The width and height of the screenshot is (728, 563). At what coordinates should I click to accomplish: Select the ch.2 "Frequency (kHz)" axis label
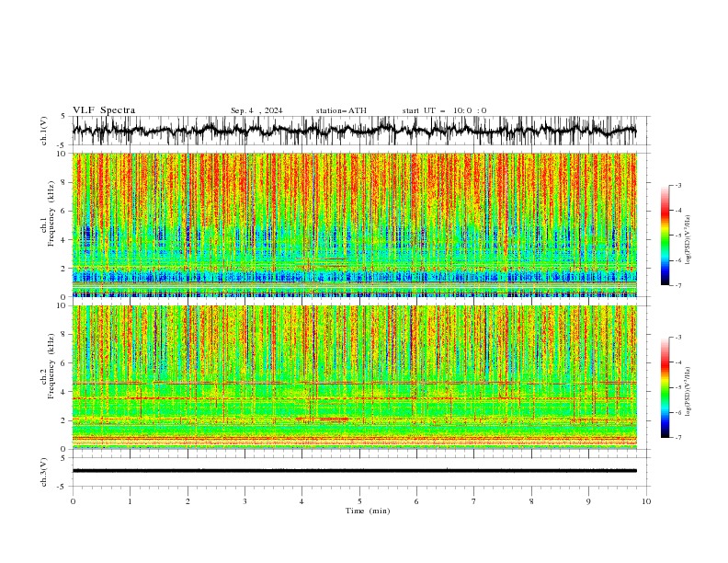pyautogui.click(x=51, y=366)
